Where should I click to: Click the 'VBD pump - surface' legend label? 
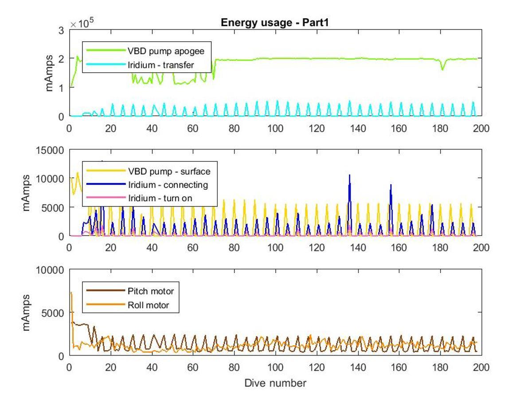tap(169, 171)
